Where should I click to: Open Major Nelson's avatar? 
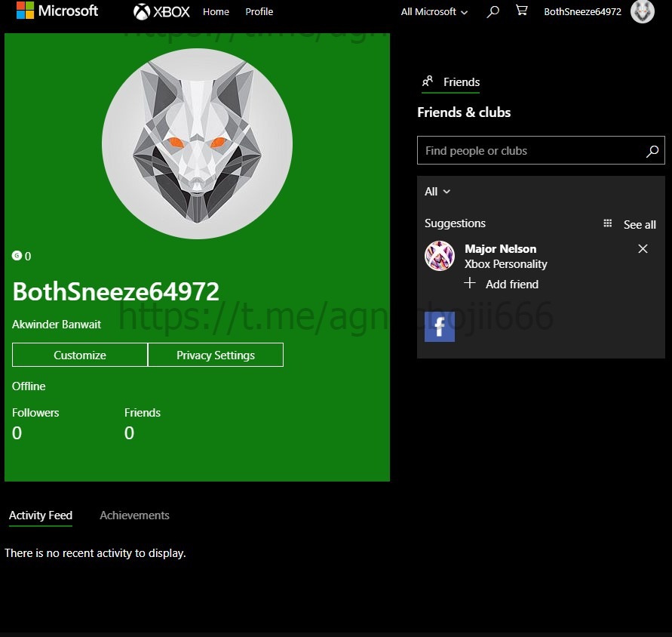click(439, 256)
